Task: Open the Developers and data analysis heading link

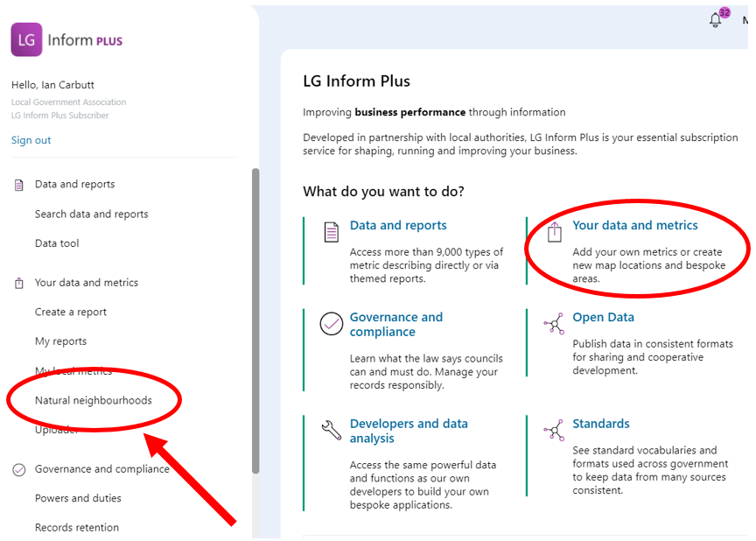Action: click(409, 431)
